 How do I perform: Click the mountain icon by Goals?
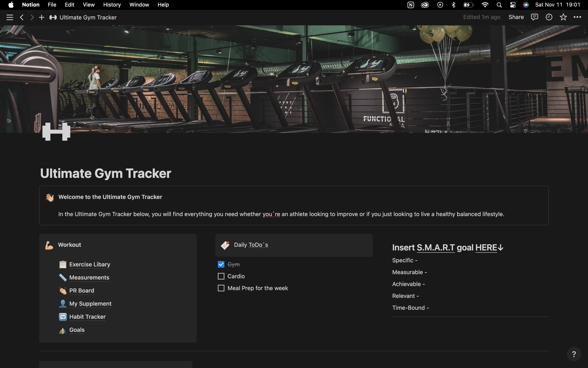(x=63, y=330)
